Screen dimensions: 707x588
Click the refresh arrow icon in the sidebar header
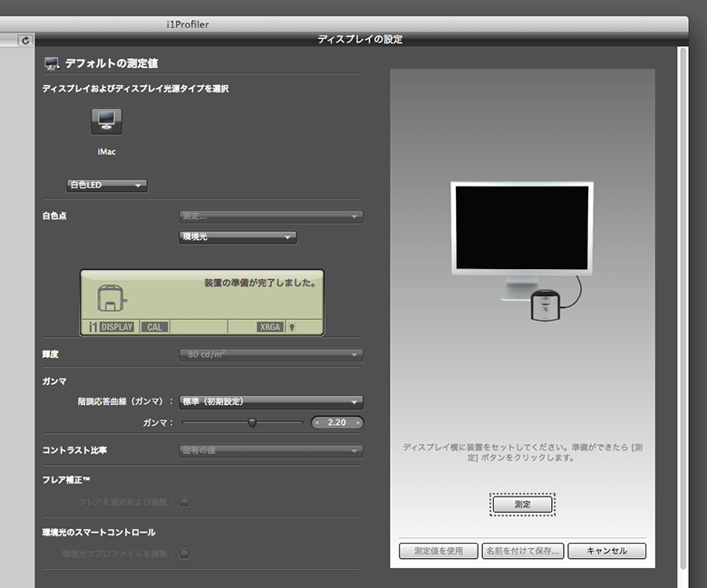click(25, 41)
